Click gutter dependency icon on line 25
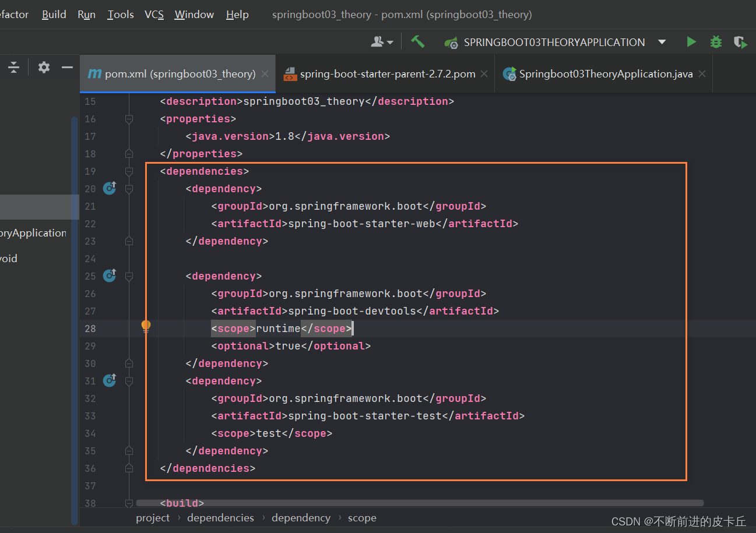Screen dimensions: 756x533 pos(110,276)
